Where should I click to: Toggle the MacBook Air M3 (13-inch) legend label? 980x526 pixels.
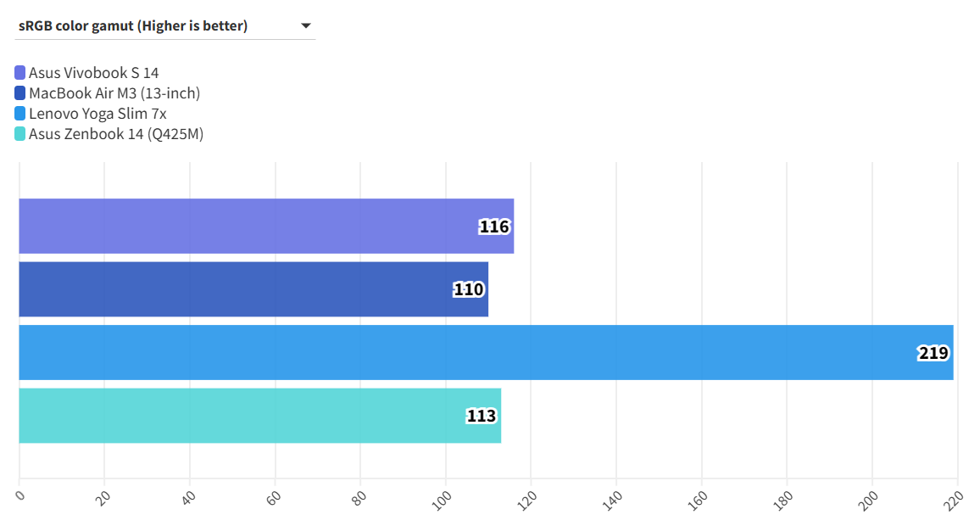coord(114,93)
